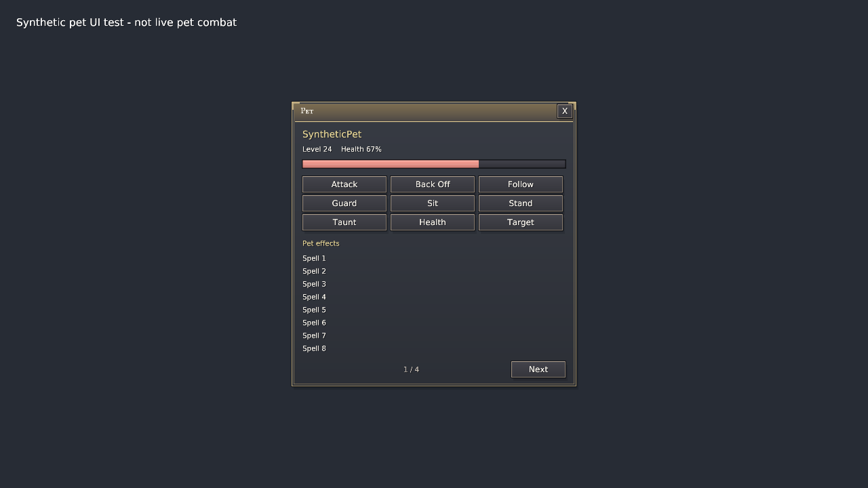Click the Pet effects heading
The width and height of the screenshot is (868, 488).
click(x=321, y=243)
